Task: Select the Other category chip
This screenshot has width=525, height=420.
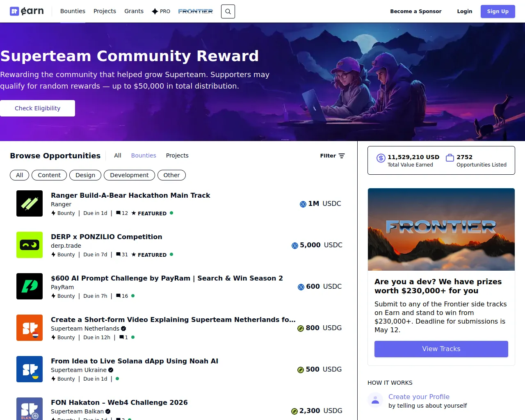Action: 171,175
